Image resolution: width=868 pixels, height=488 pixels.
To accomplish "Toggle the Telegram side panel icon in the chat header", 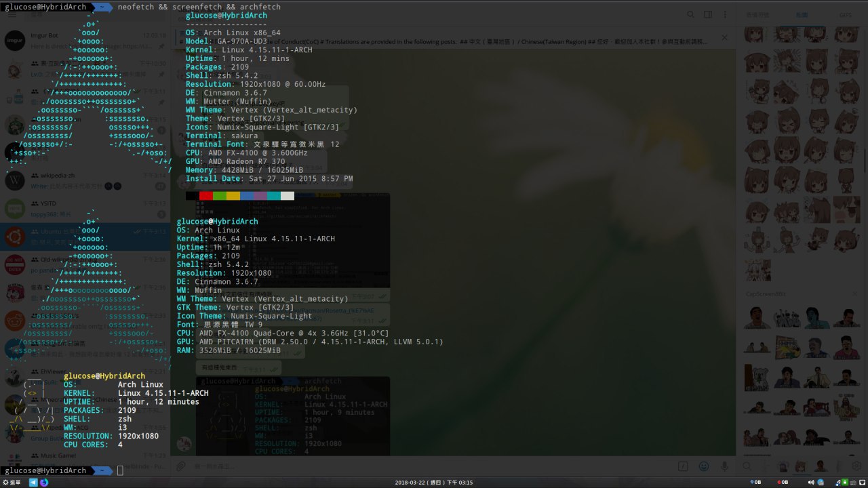I will [707, 14].
